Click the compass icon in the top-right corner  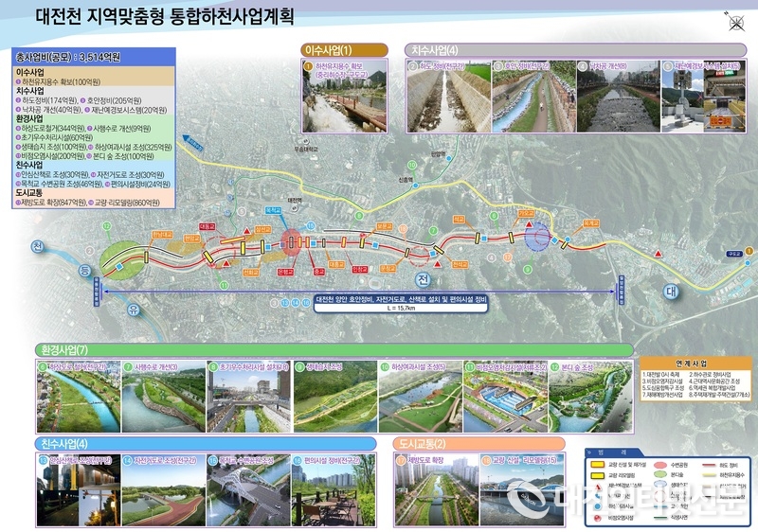(734, 26)
